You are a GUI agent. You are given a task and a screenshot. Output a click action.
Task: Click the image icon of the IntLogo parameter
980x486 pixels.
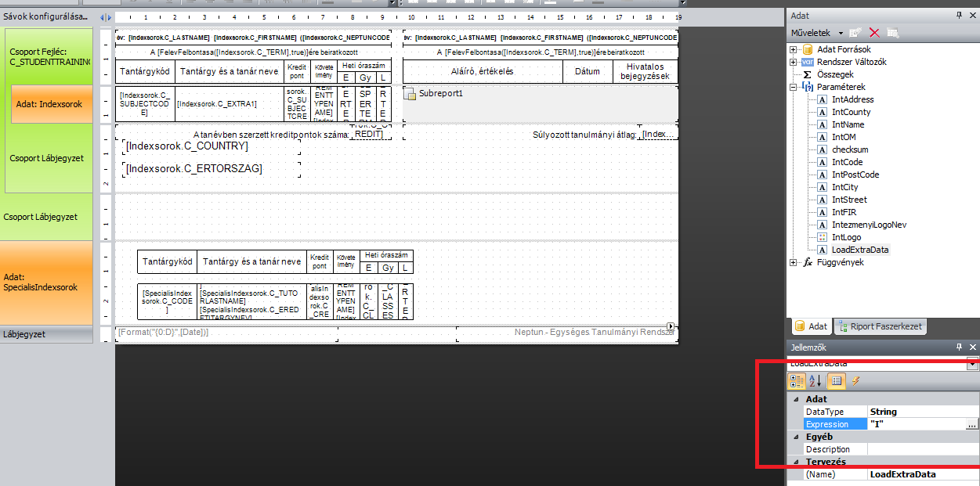click(x=822, y=237)
